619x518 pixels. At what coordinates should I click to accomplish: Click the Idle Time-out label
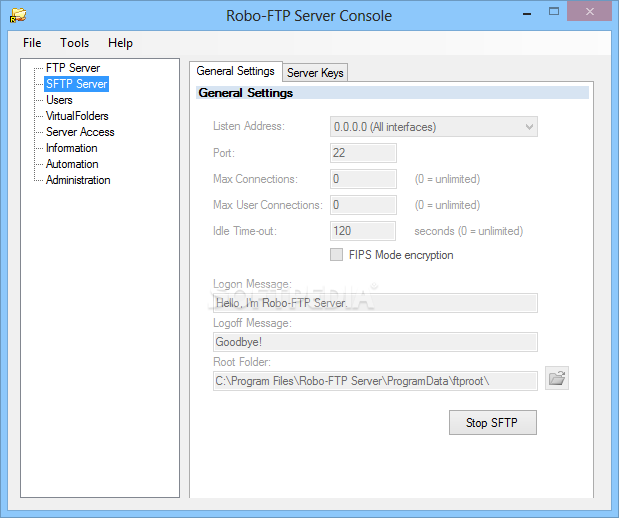click(245, 231)
